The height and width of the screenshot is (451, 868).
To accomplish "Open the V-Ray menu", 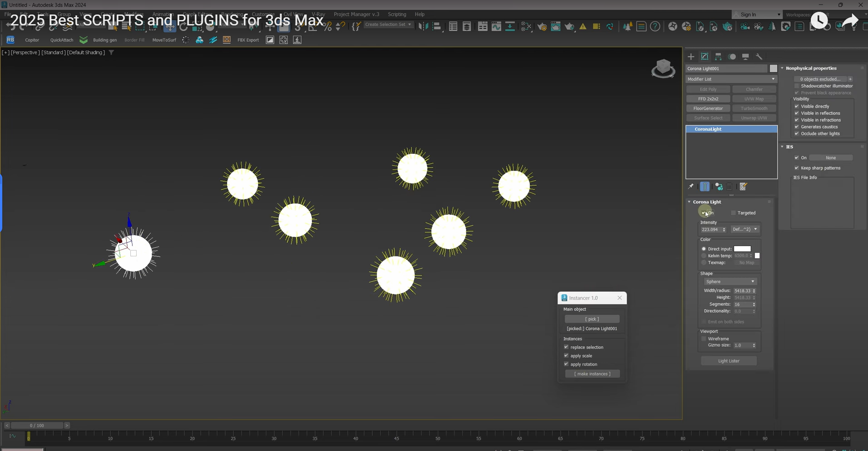I will [x=318, y=15].
